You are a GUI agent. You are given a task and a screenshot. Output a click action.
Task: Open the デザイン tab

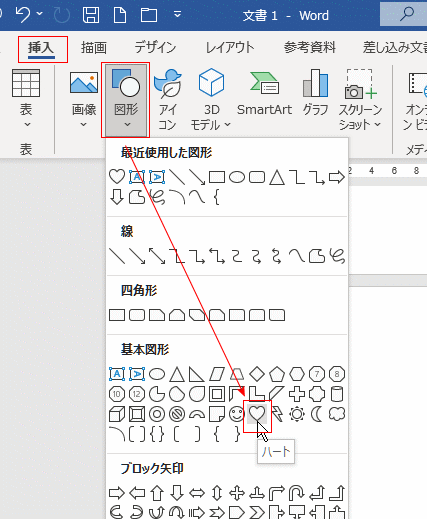click(x=155, y=48)
